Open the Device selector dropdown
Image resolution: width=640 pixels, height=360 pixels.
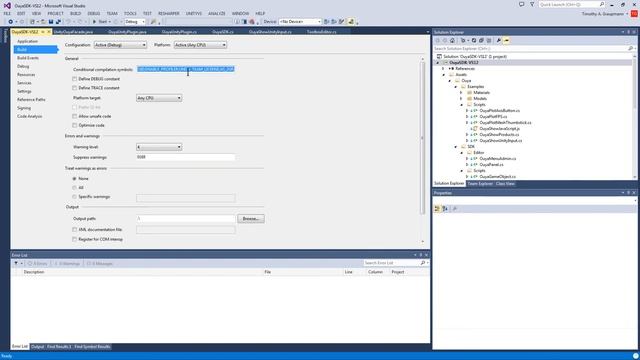point(300,22)
